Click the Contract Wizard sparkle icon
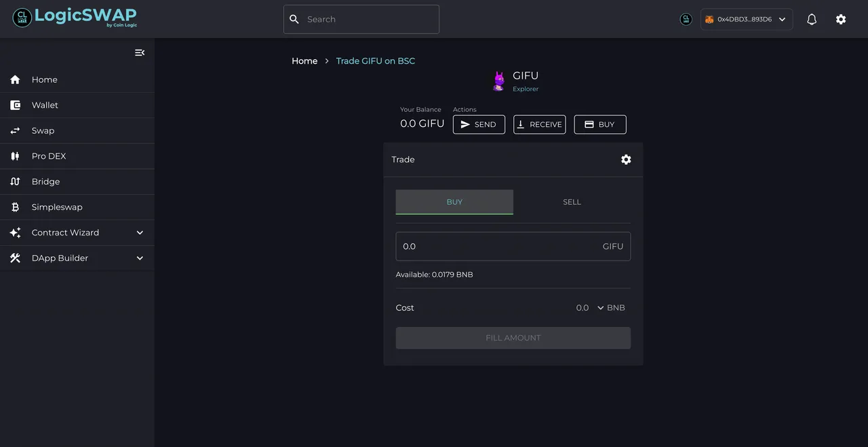The height and width of the screenshot is (447, 868). [15, 233]
